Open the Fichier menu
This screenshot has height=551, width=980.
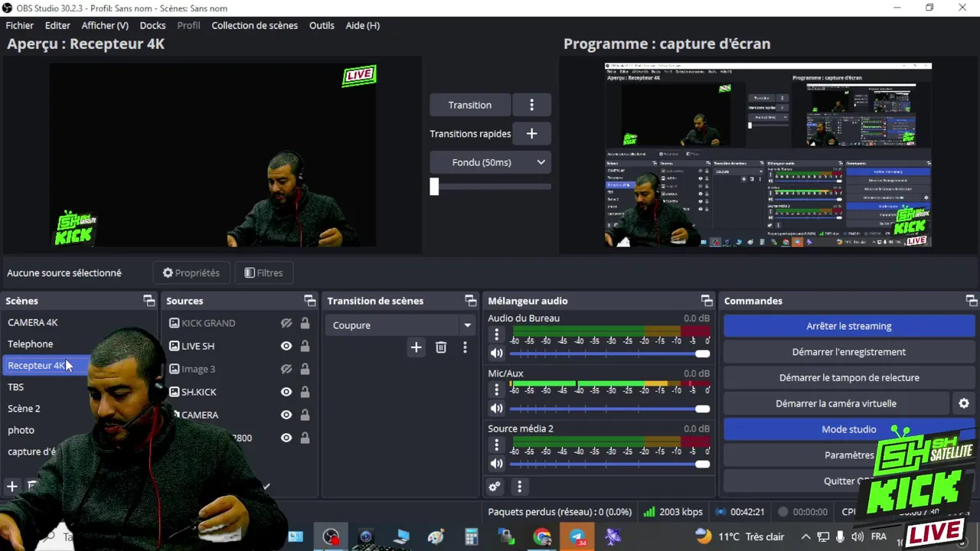[20, 25]
